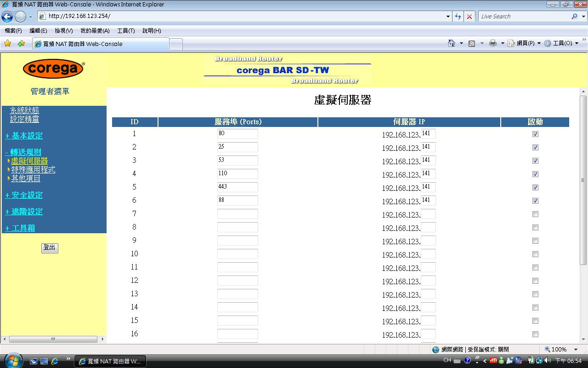Screen dimensions: 588x368
Task: Click the Home page icon
Action: (x=452, y=43)
